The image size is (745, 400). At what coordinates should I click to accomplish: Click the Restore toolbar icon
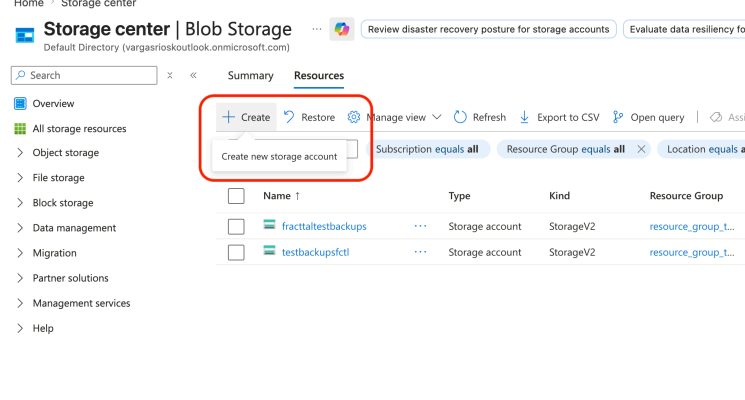pyautogui.click(x=289, y=117)
